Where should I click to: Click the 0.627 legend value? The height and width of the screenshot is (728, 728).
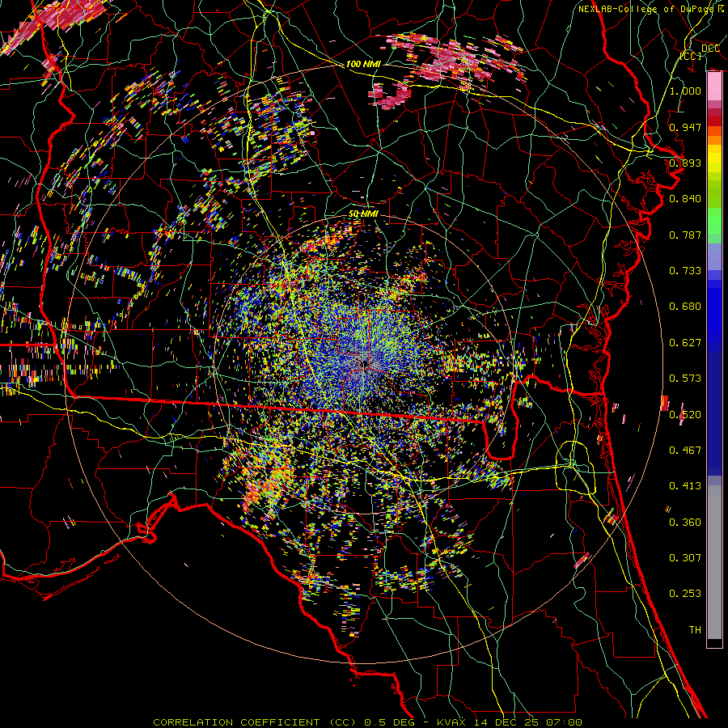pos(685,343)
